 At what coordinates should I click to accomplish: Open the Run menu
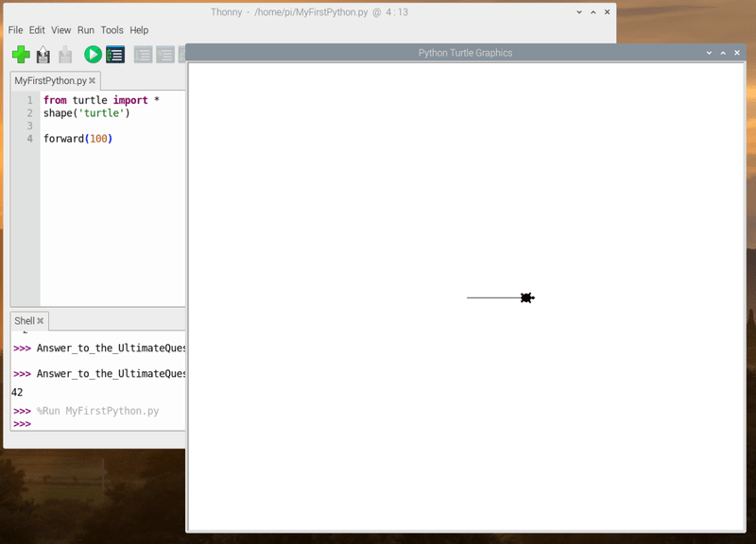[86, 30]
